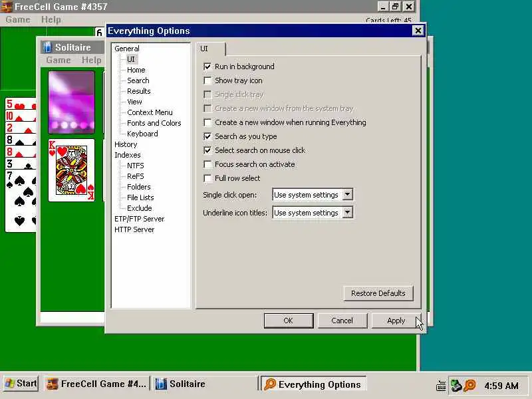Viewport: 532px width, 399px height.
Task: Click the Restore Defaults button
Action: pos(378,293)
